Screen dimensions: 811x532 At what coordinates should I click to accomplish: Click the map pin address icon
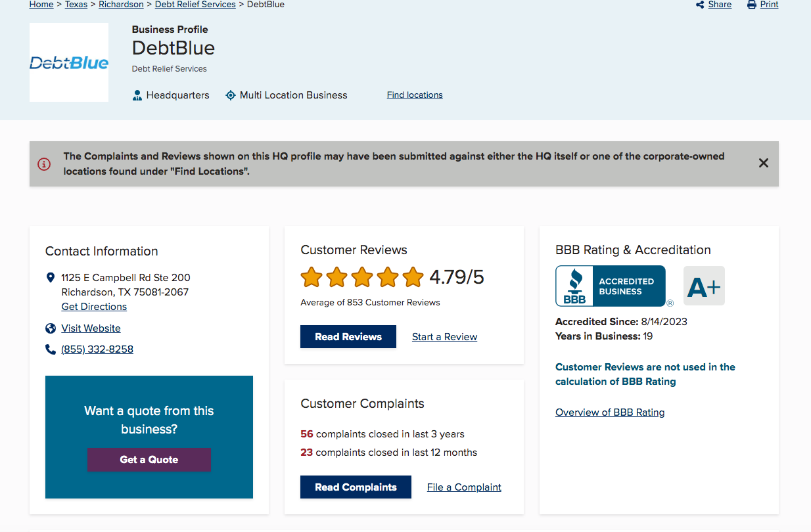pos(51,278)
